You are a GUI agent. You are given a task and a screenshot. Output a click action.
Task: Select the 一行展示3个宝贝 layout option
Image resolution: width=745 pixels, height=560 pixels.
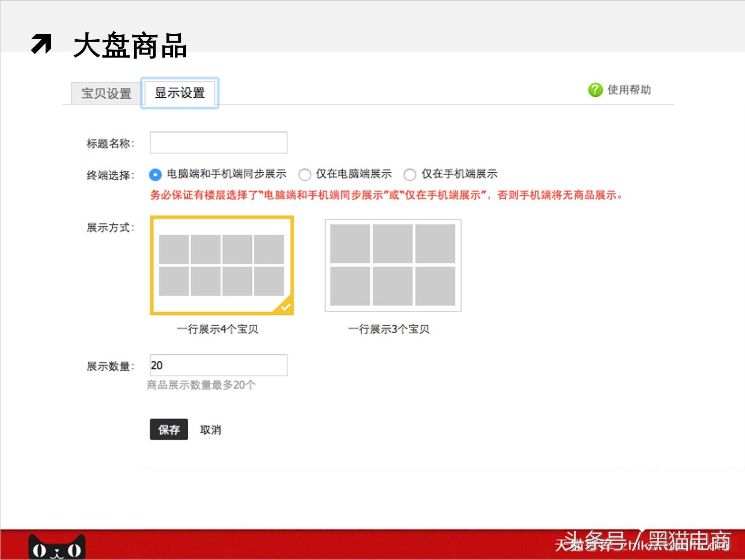point(392,266)
